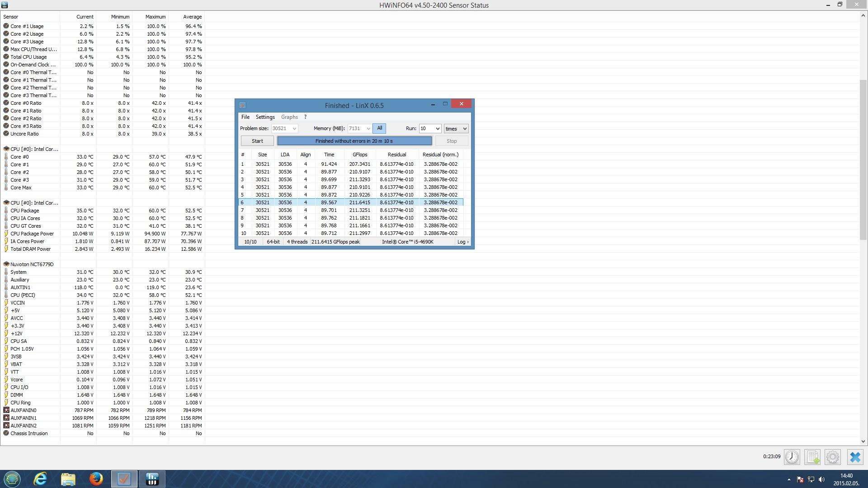The width and height of the screenshot is (868, 488).
Task: Toggle the All memory button in LinX
Action: click(379, 128)
